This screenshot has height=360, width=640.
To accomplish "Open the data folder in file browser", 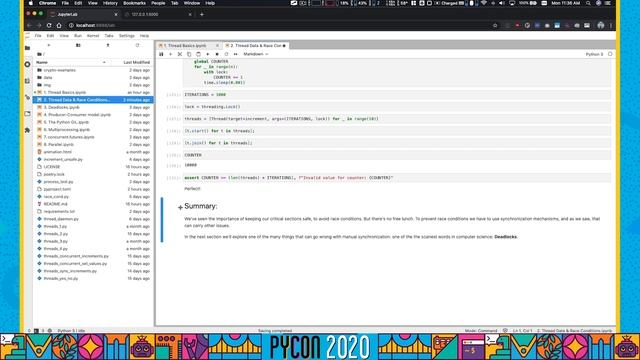I will coord(93,78).
